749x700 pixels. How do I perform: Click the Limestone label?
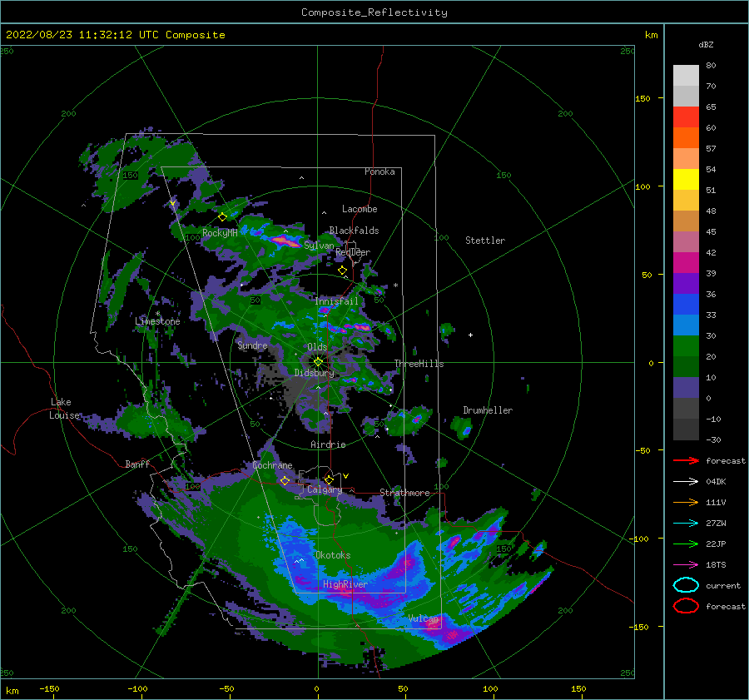click(157, 321)
